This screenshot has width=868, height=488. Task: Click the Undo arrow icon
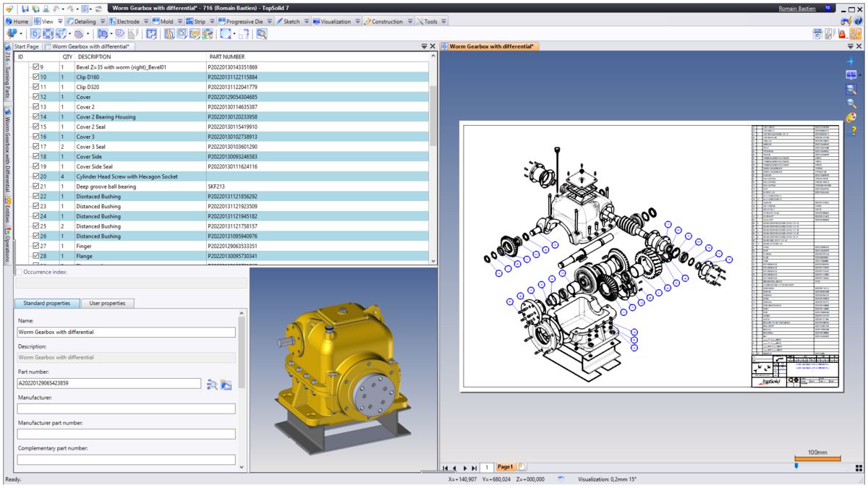(x=56, y=9)
